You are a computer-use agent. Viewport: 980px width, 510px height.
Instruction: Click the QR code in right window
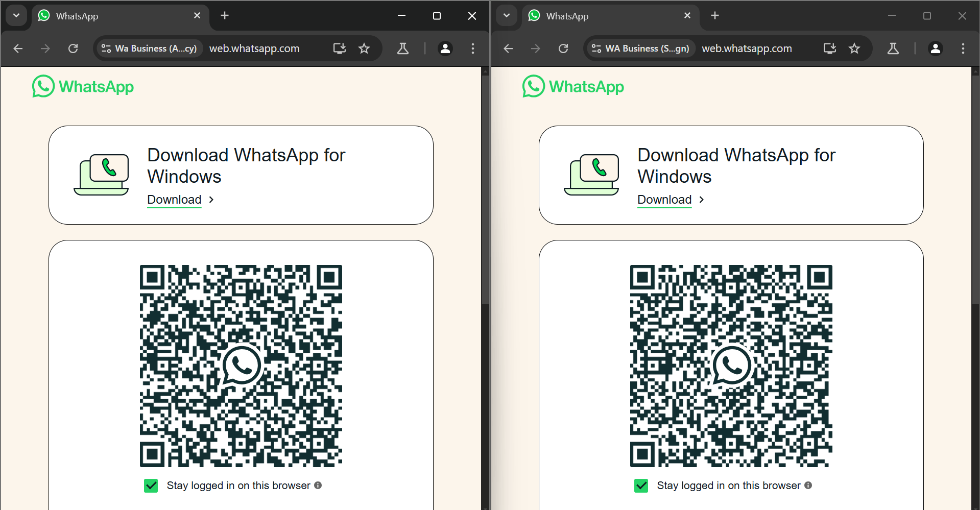[x=731, y=366]
